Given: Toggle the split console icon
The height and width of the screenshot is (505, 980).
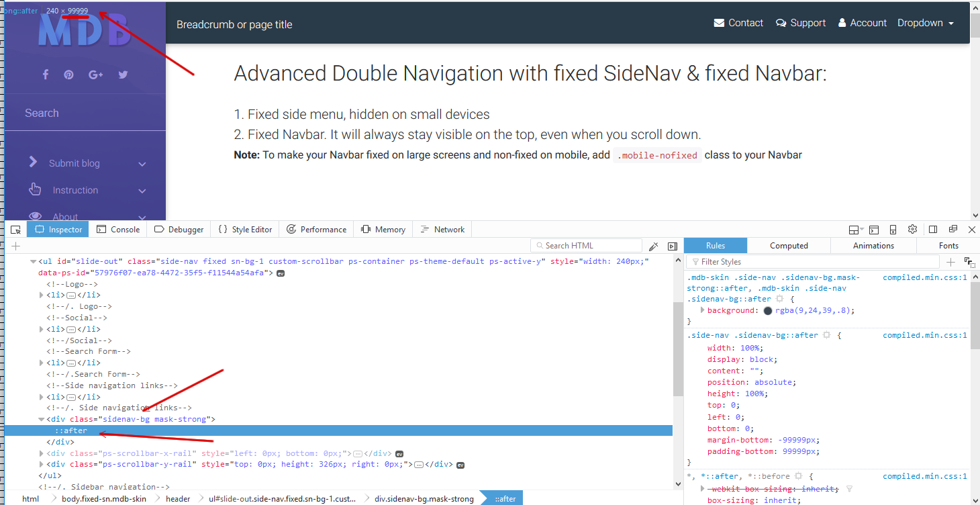Looking at the screenshot, I should coord(874,230).
